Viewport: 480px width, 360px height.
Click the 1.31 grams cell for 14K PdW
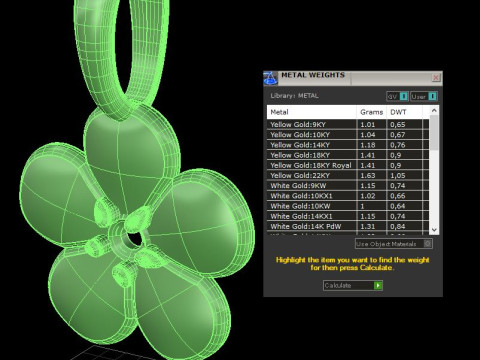(x=371, y=226)
